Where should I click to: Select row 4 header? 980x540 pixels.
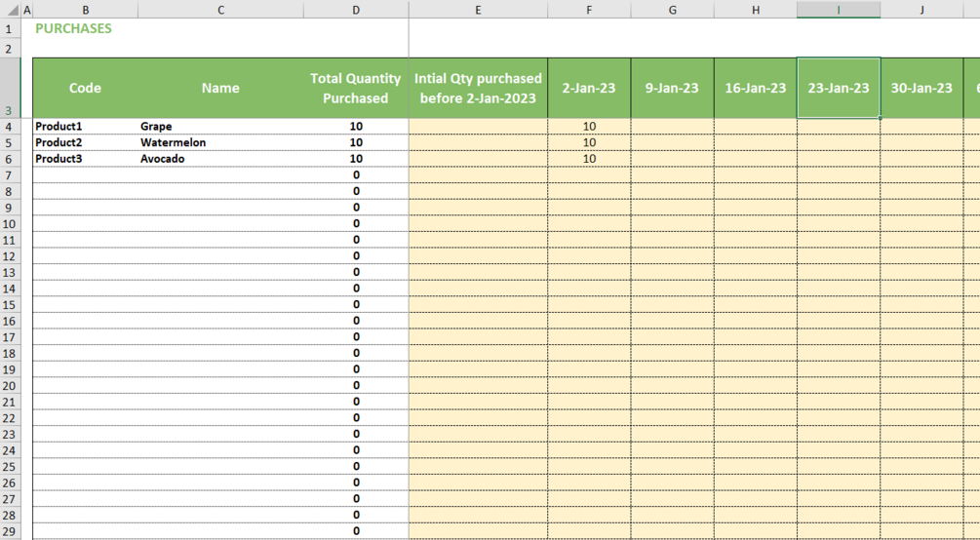tap(10, 127)
